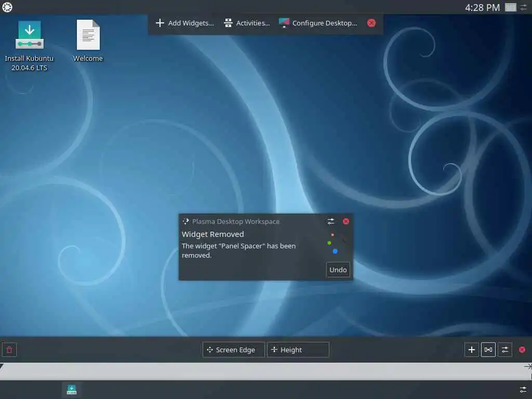Open Configure Desktop settings
The image size is (532, 399).
coord(318,23)
